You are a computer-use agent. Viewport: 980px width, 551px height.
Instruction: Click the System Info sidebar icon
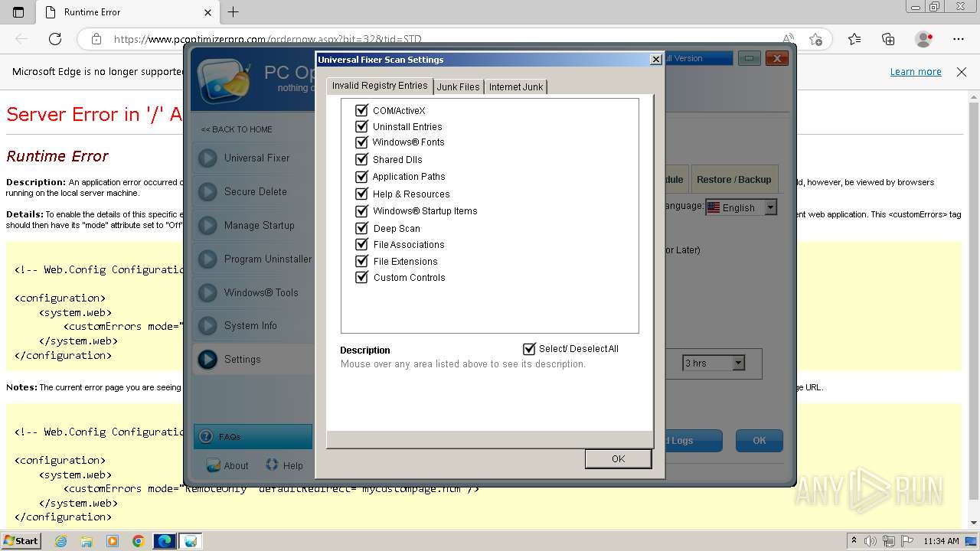(207, 326)
